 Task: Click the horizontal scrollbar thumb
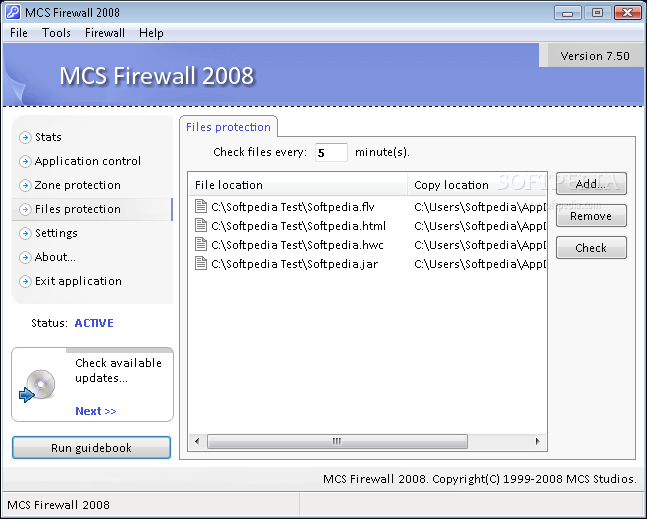(337, 441)
